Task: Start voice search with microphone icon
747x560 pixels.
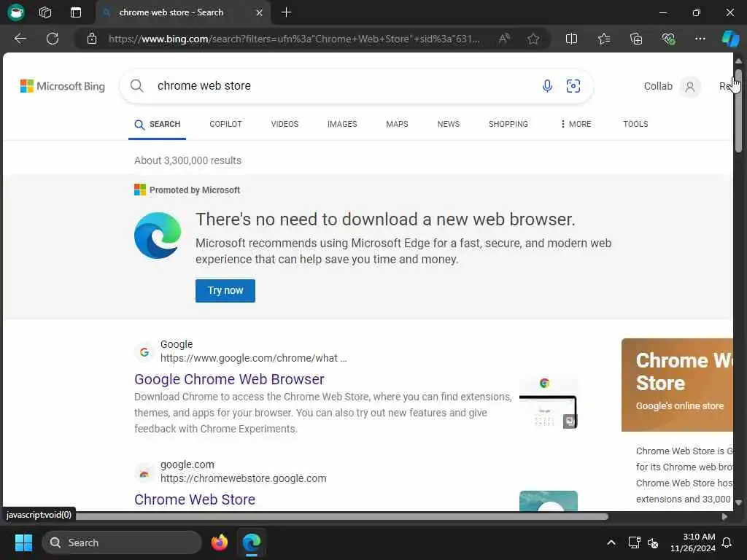Action: coord(547,86)
